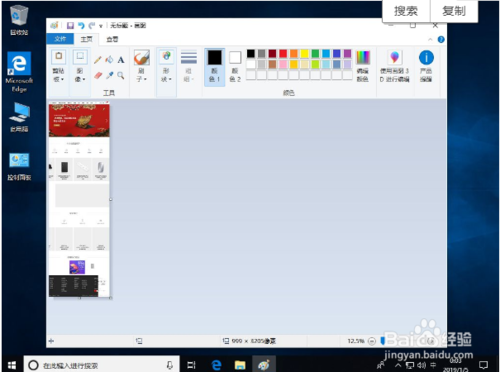Click the Brushes icon
The image size is (500, 372).
[142, 57]
